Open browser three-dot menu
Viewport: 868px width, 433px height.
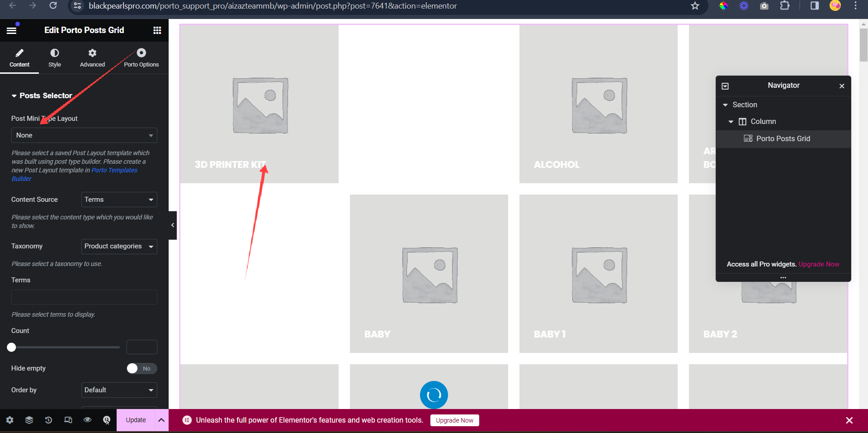pyautogui.click(x=855, y=6)
